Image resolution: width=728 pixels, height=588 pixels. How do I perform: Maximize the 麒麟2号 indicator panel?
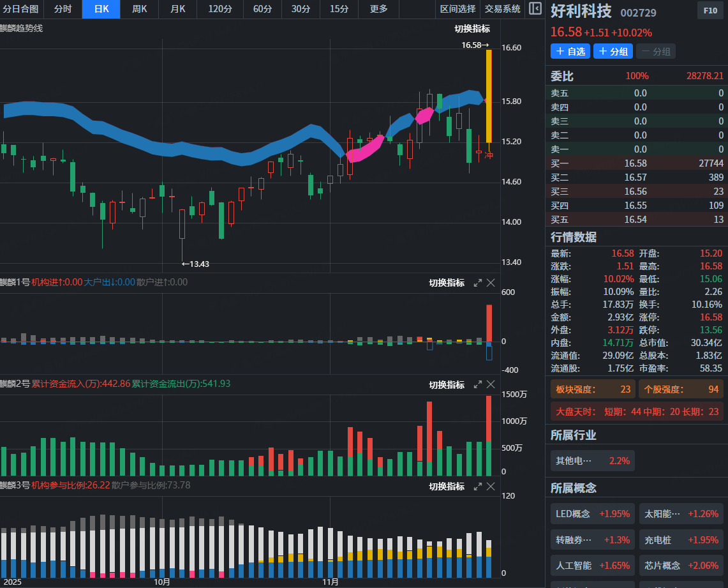click(x=477, y=384)
